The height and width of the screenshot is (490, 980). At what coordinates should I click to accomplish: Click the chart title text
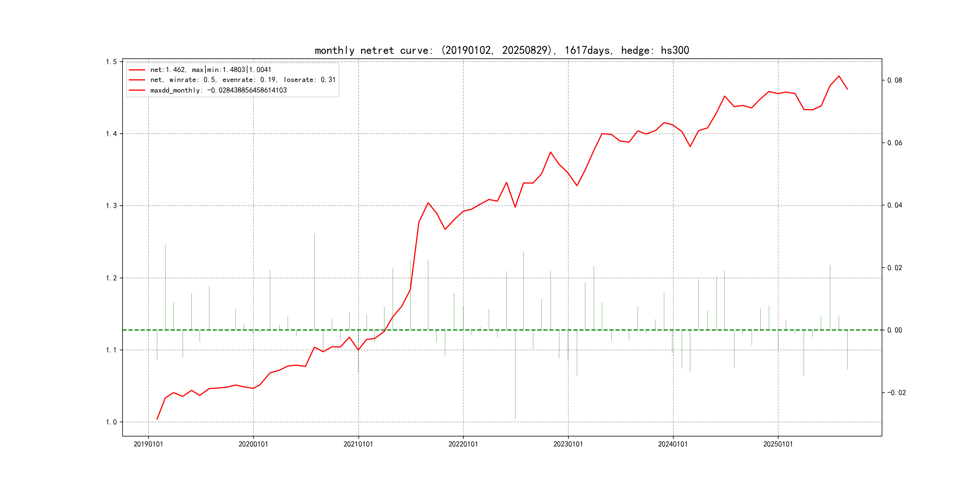pyautogui.click(x=501, y=50)
